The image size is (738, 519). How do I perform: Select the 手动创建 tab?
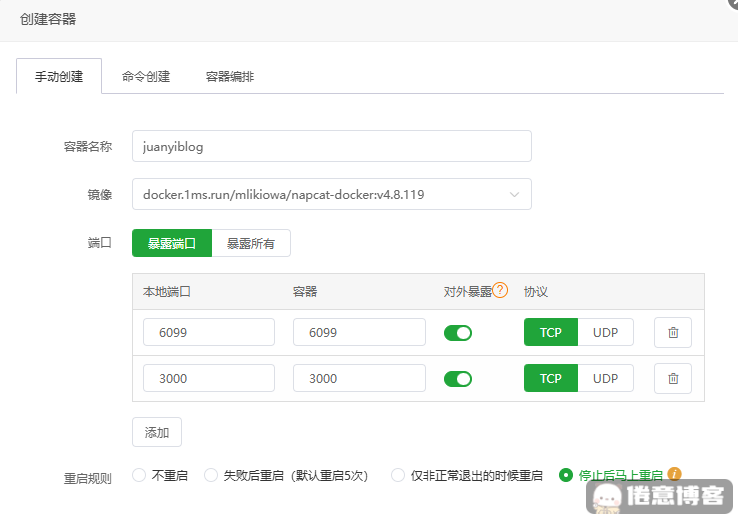click(x=59, y=76)
